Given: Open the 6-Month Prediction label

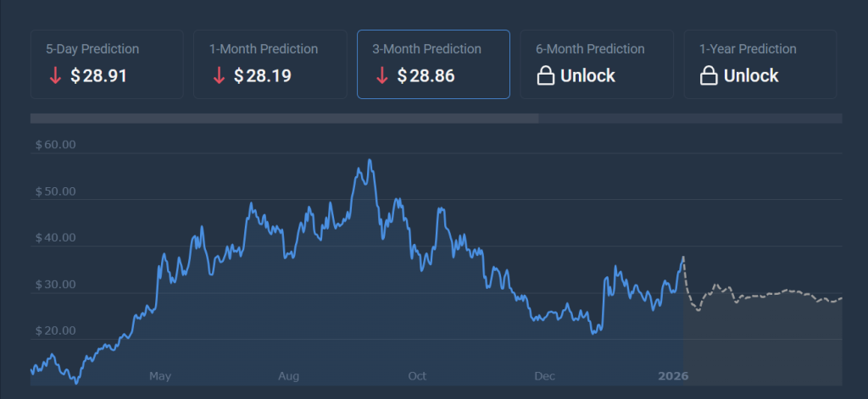Looking at the screenshot, I should [590, 49].
